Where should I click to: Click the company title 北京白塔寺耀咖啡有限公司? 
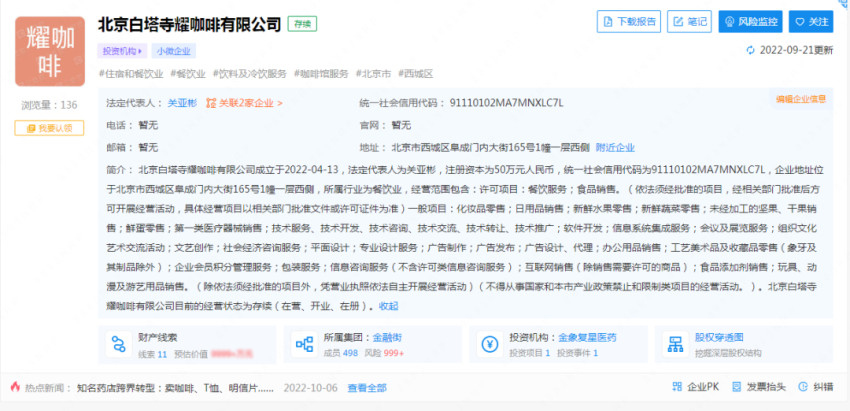(x=190, y=24)
